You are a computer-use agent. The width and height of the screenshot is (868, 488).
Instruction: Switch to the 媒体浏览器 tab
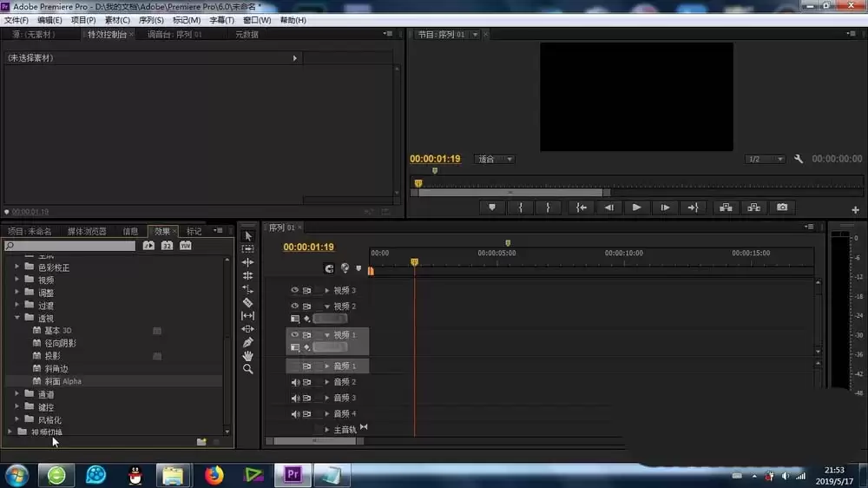(87, 231)
